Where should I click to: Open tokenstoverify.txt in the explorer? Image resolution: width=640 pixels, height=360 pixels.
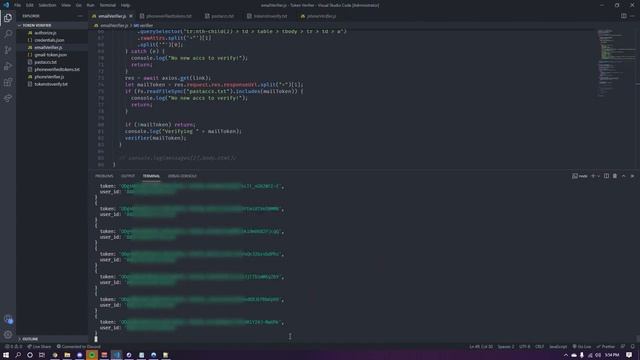[x=52, y=84]
